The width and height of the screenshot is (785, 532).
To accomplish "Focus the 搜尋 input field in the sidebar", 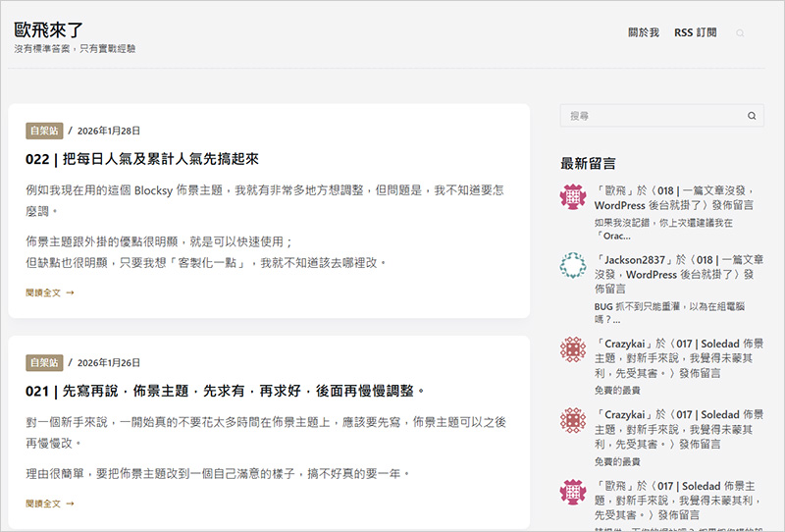I will pos(653,116).
